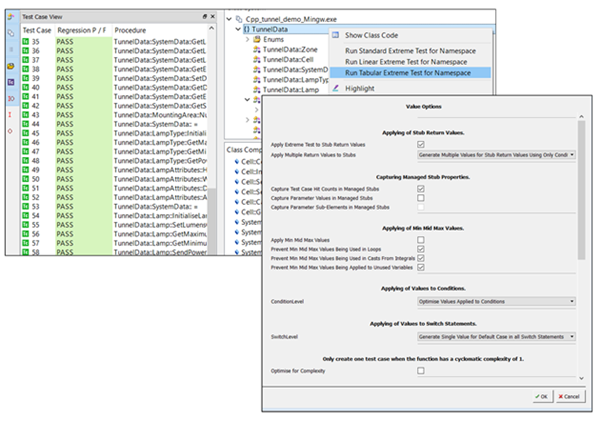Click the Show Class Code menu icon
Image resolution: width=602 pixels, height=421 pixels.
336,35
